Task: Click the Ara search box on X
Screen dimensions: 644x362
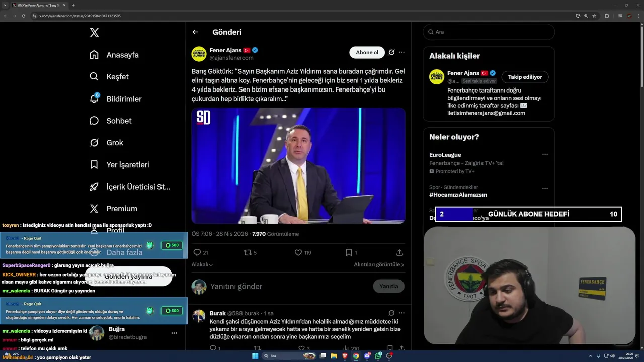Action: click(x=489, y=32)
